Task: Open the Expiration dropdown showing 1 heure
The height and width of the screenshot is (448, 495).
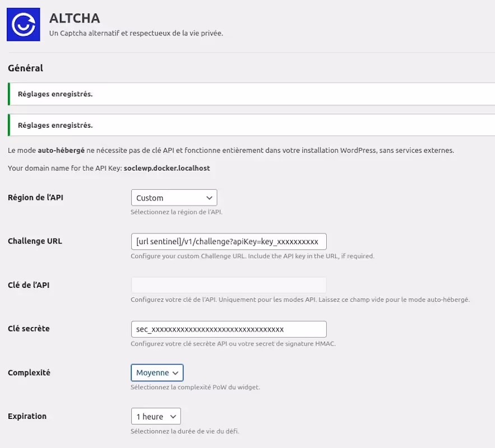Action: (155, 416)
